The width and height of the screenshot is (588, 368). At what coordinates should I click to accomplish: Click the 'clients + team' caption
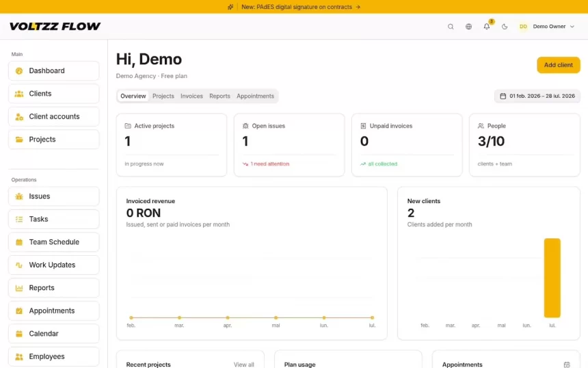[x=494, y=164]
